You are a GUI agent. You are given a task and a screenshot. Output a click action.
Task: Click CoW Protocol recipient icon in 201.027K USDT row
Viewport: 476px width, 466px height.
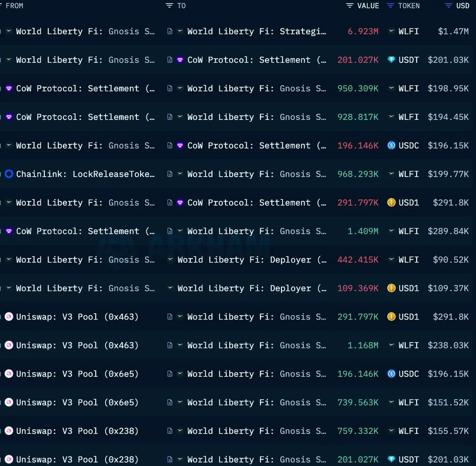180,60
